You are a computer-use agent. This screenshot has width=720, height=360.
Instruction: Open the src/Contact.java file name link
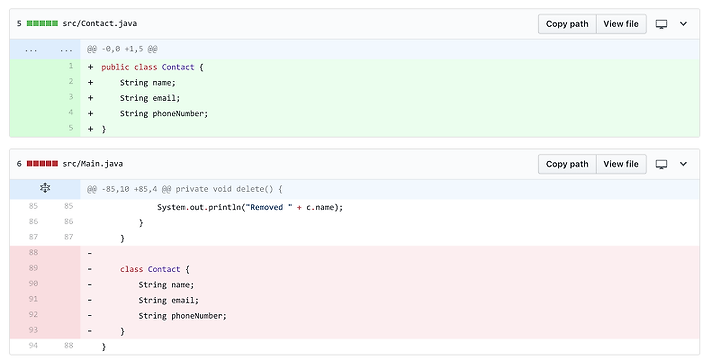pos(100,23)
